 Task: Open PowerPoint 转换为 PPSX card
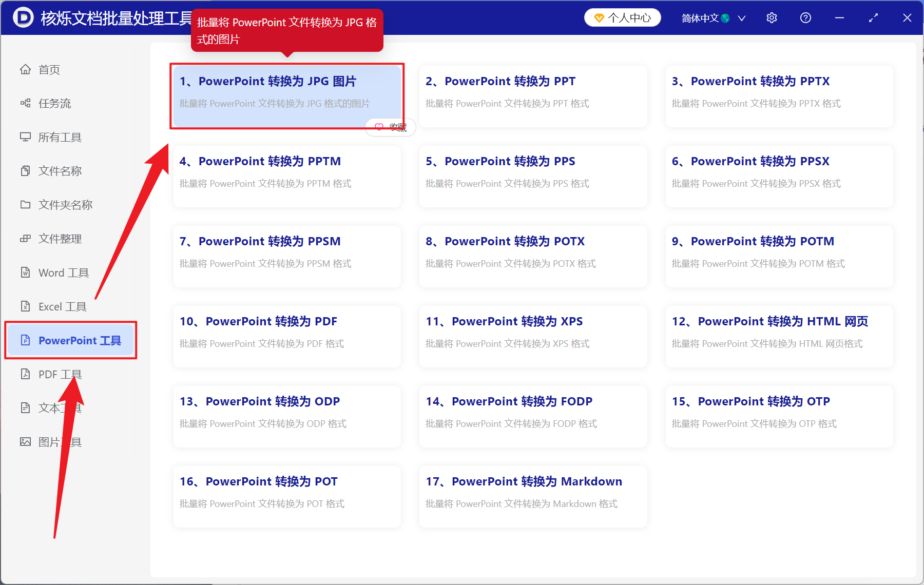779,176
